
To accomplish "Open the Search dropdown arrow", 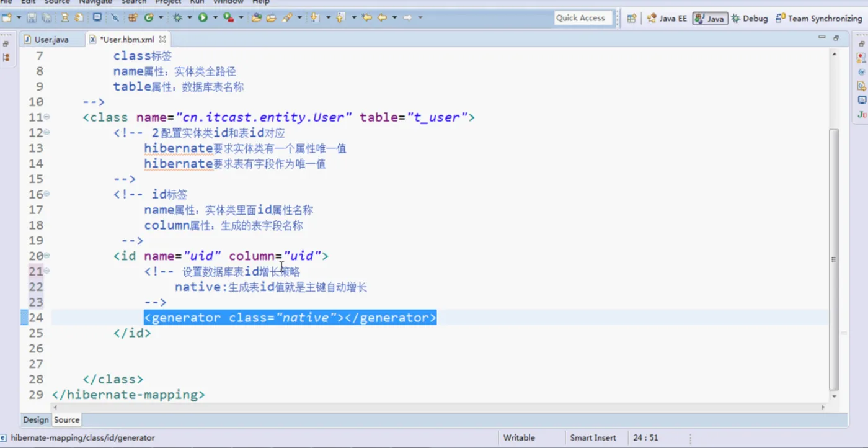I will [x=299, y=18].
